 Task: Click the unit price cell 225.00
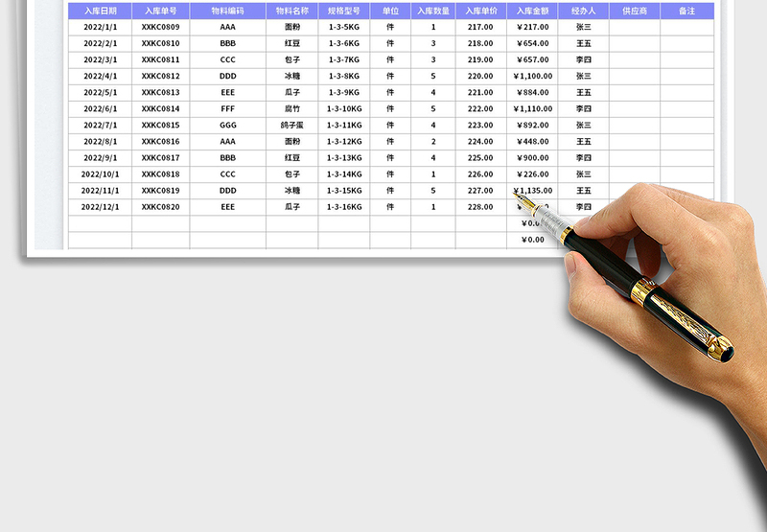pos(480,157)
